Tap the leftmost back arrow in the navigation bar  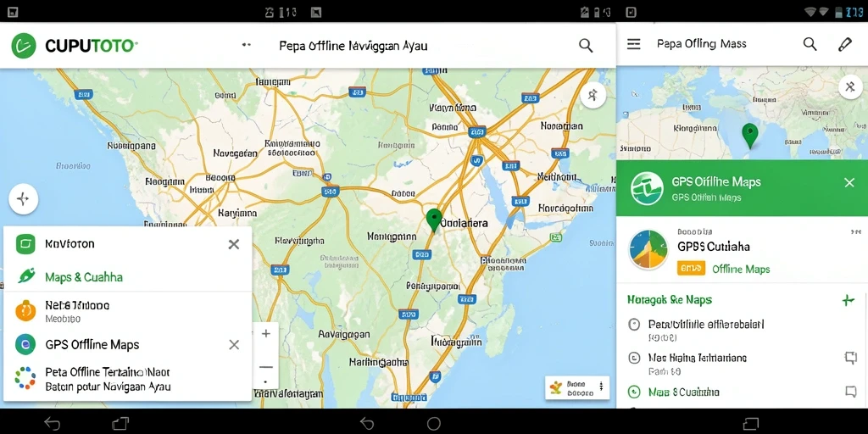(52, 424)
